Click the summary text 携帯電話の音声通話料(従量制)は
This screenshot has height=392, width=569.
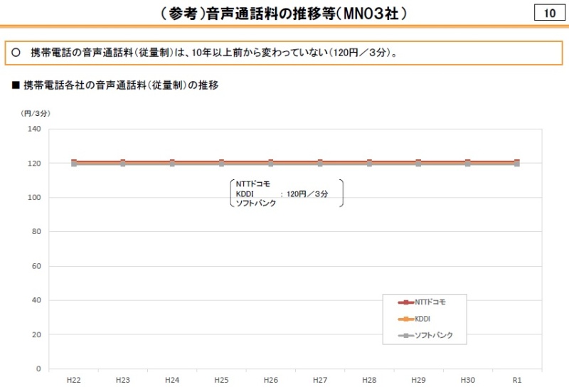pos(108,53)
